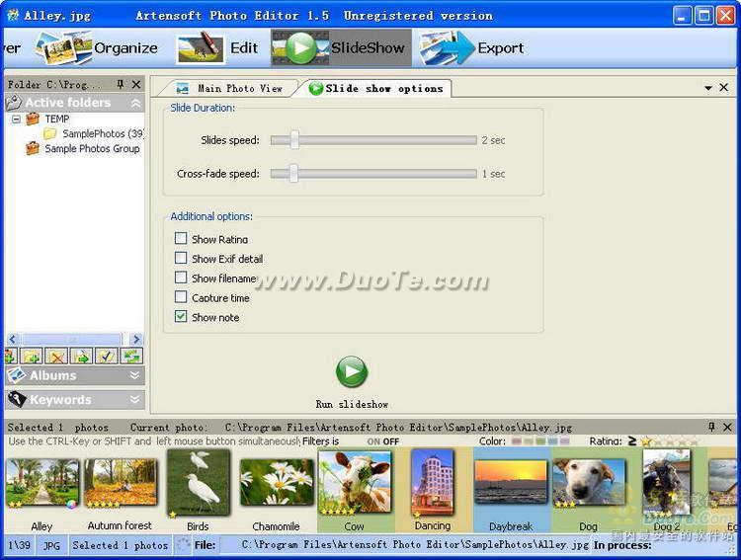Click the Cross-fade speed slider handle
Image resolution: width=741 pixels, height=560 pixels.
click(294, 174)
